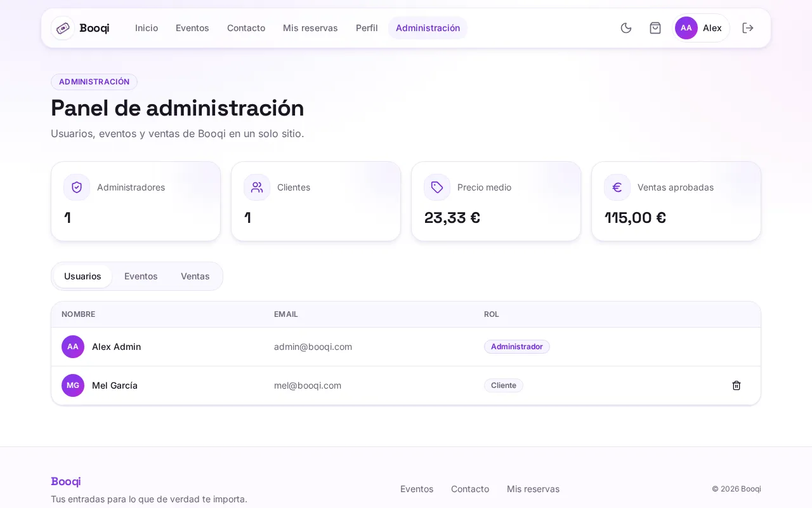Viewport: 812px width, 508px height.
Task: Click the email admin@booqi.com
Action: [313, 347]
